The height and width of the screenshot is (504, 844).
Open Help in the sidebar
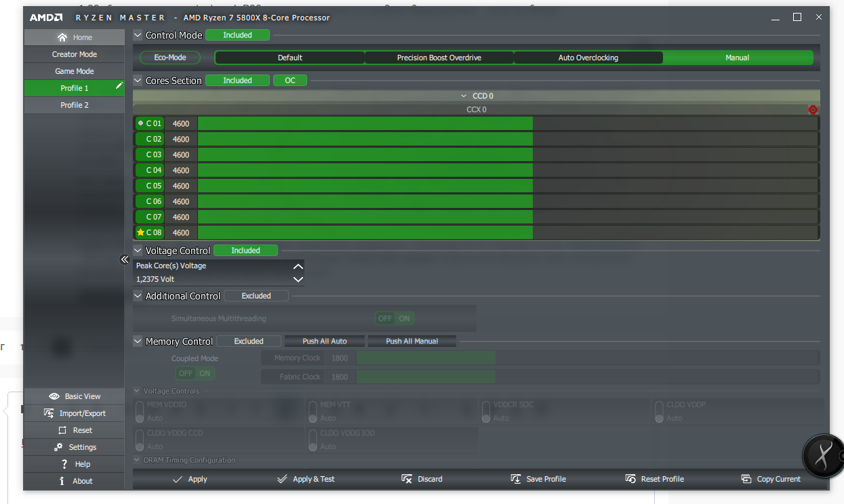(75, 464)
